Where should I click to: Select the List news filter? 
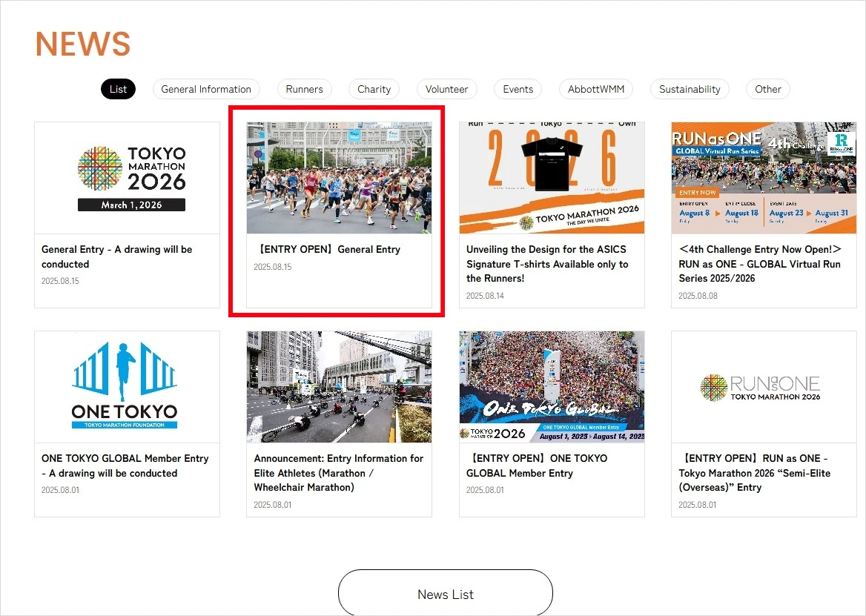118,89
